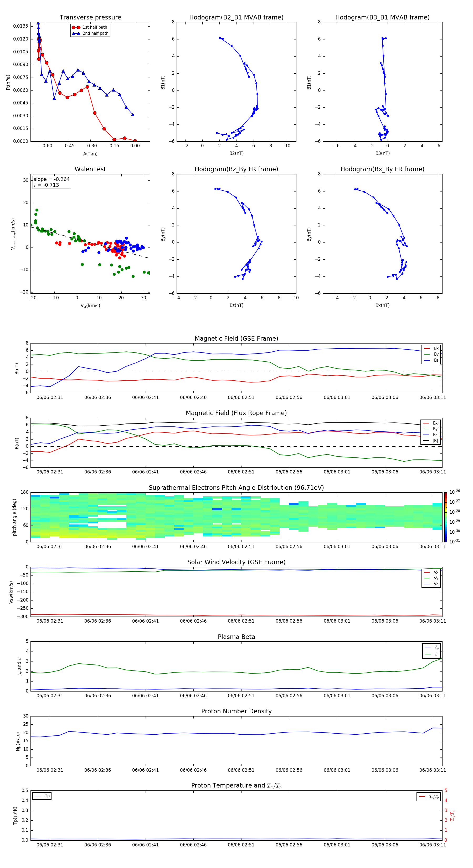Click the 'B3(nT)' x-axis label
Screen dimensions: 473x868
382,153
